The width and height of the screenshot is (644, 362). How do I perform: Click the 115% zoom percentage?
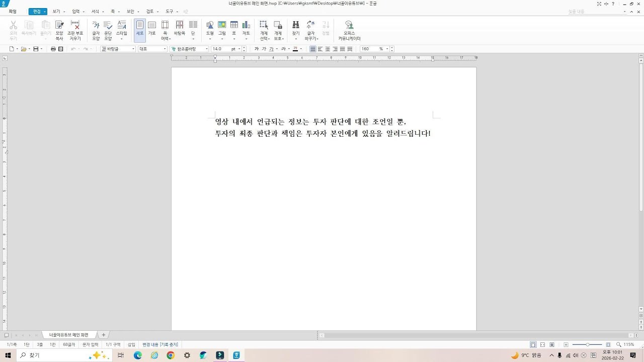[629, 344]
